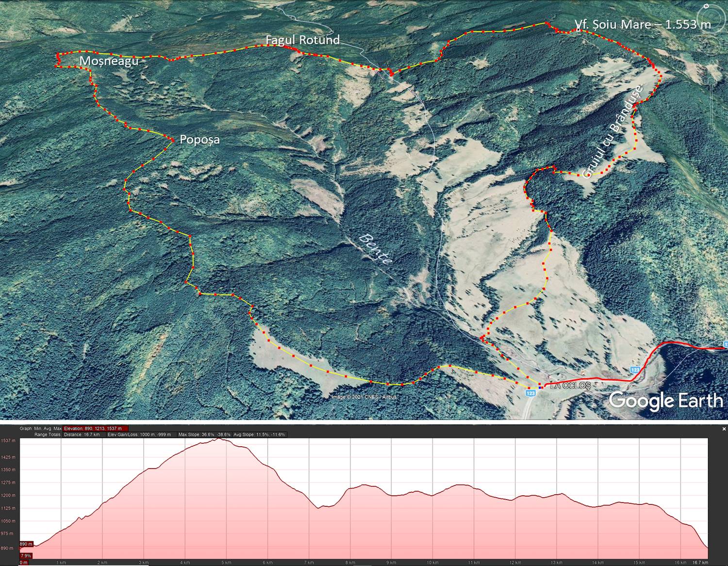
Task: Click the Fagul Rotund map label
Action: (x=302, y=40)
